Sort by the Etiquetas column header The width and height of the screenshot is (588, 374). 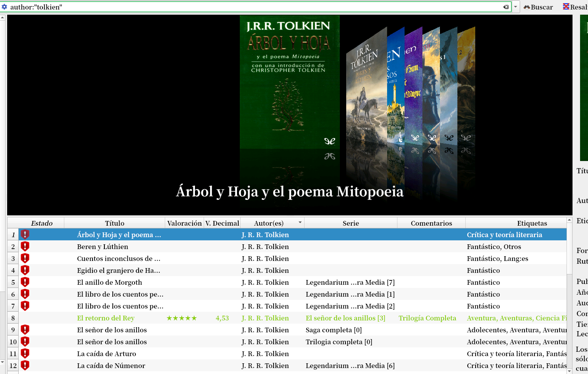coord(516,223)
